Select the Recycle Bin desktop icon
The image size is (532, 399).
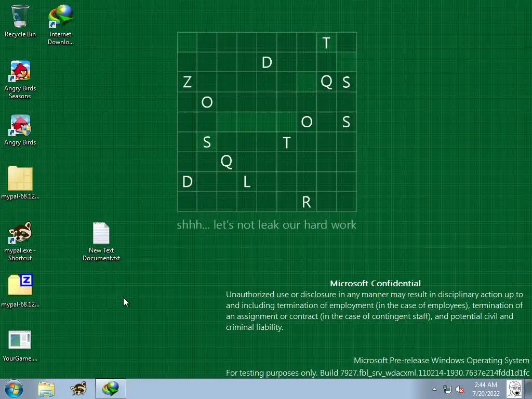click(20, 21)
